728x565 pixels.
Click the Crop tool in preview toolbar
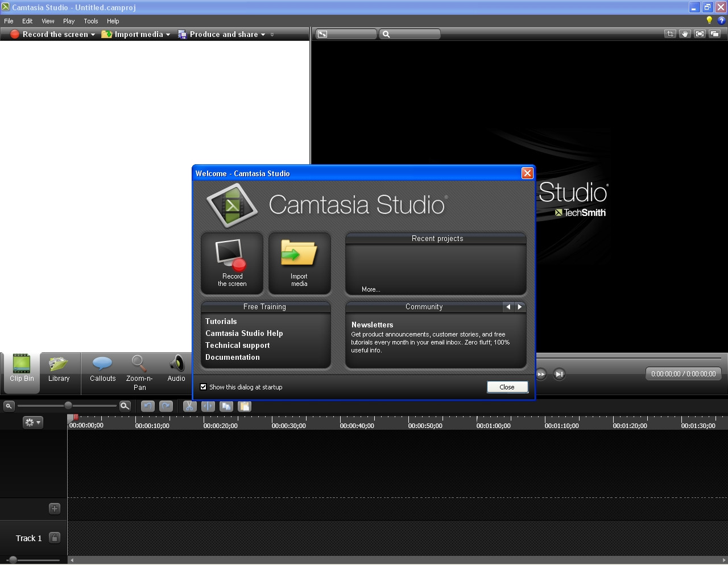point(670,34)
